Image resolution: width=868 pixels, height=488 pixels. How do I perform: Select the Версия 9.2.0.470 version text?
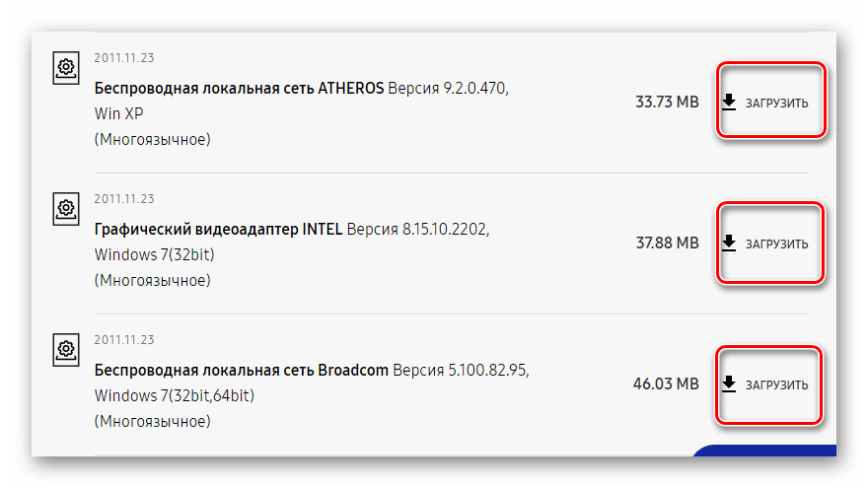449,88
